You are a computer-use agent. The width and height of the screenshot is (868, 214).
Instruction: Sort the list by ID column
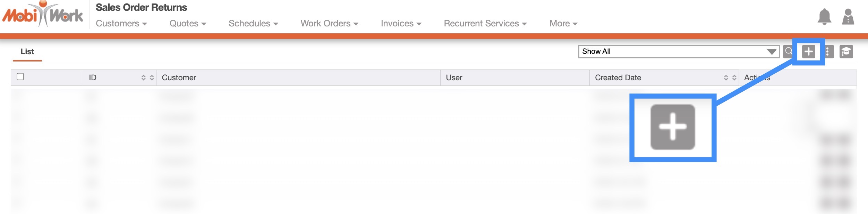coord(147,77)
